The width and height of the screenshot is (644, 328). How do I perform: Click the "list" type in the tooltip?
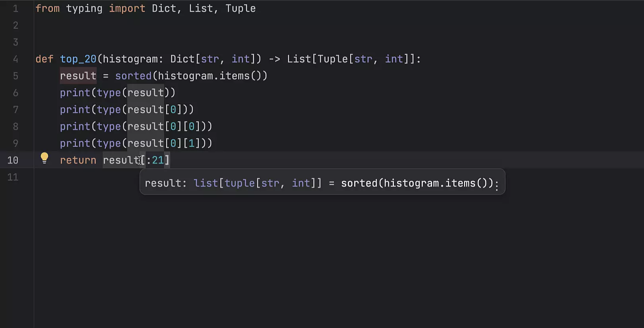tap(206, 183)
